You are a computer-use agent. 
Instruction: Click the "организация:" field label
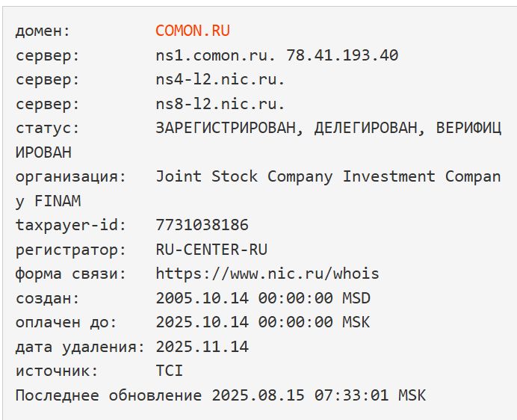[71, 176]
